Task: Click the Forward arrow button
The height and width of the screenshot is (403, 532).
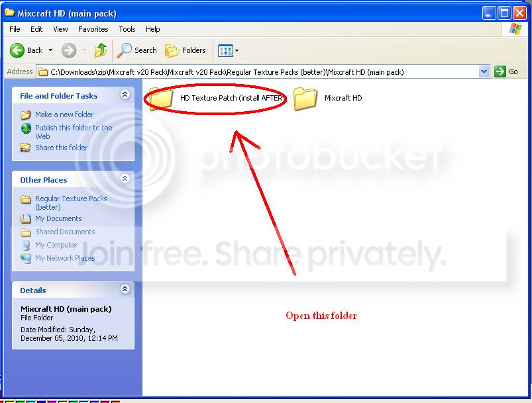Action: pos(68,50)
